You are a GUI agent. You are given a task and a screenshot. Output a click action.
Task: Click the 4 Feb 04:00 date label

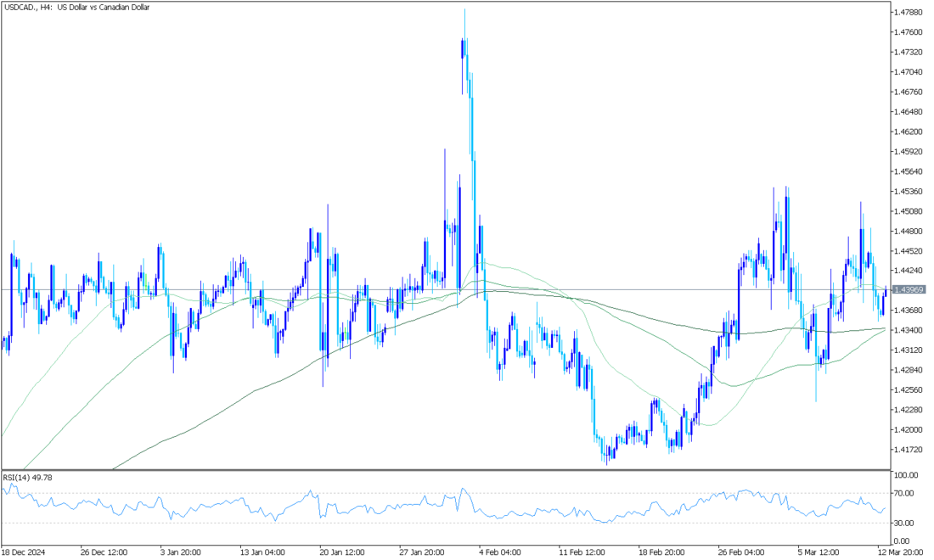(x=500, y=552)
